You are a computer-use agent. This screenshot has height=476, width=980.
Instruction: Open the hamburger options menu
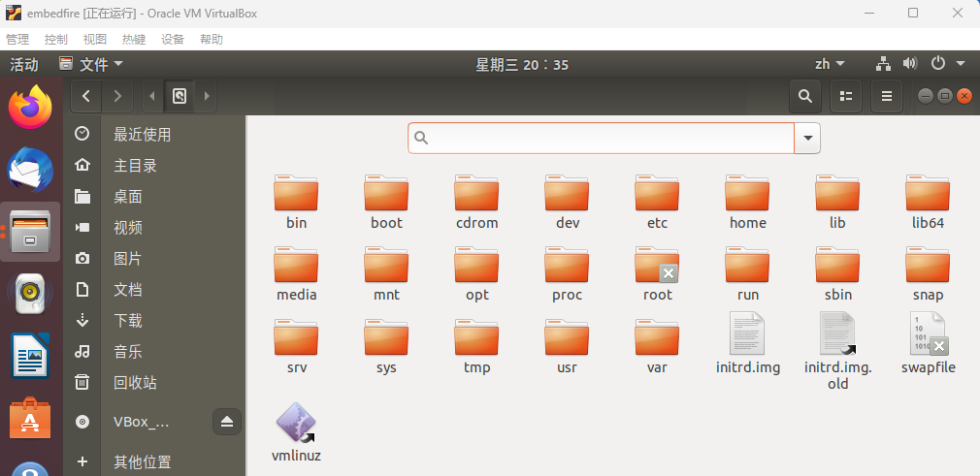886,96
